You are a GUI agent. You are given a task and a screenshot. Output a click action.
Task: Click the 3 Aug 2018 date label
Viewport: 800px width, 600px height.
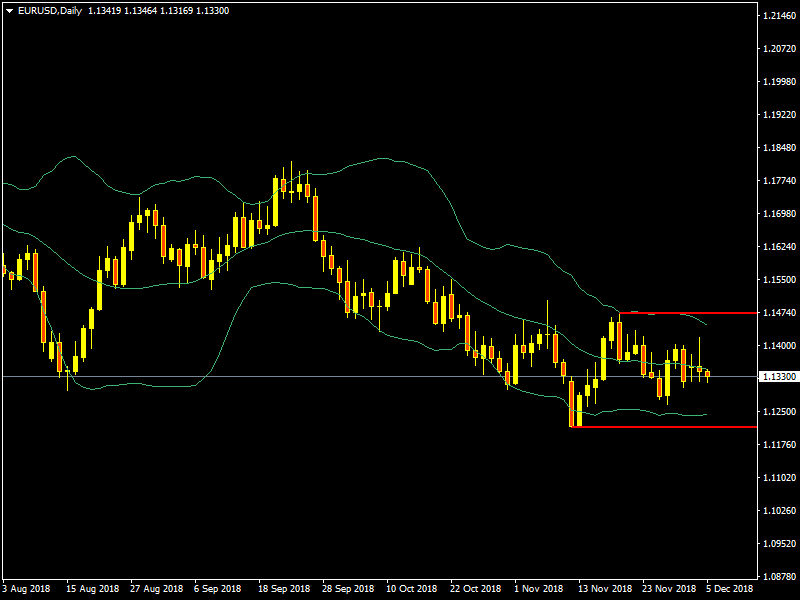point(29,589)
